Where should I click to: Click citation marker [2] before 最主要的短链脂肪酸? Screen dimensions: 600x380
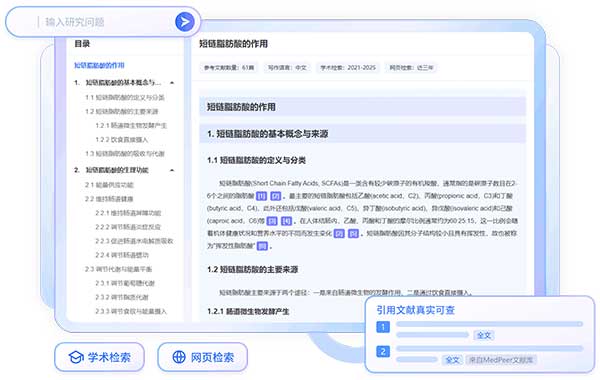(x=276, y=196)
